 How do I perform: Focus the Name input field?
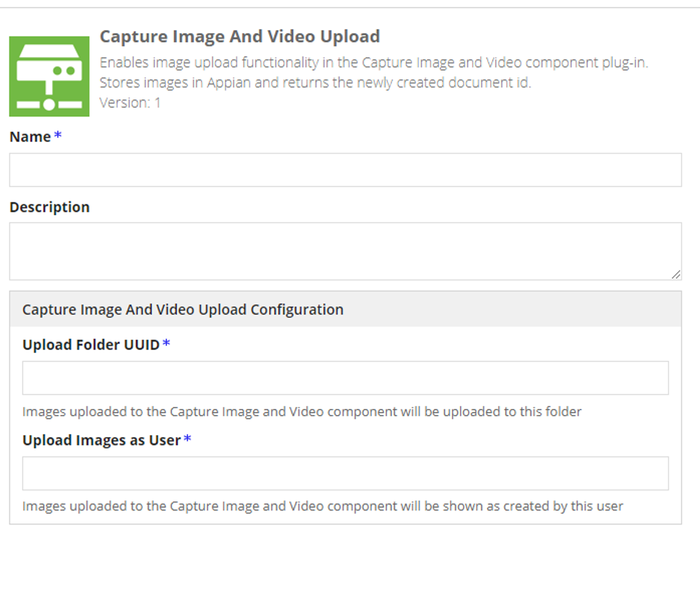(x=345, y=170)
